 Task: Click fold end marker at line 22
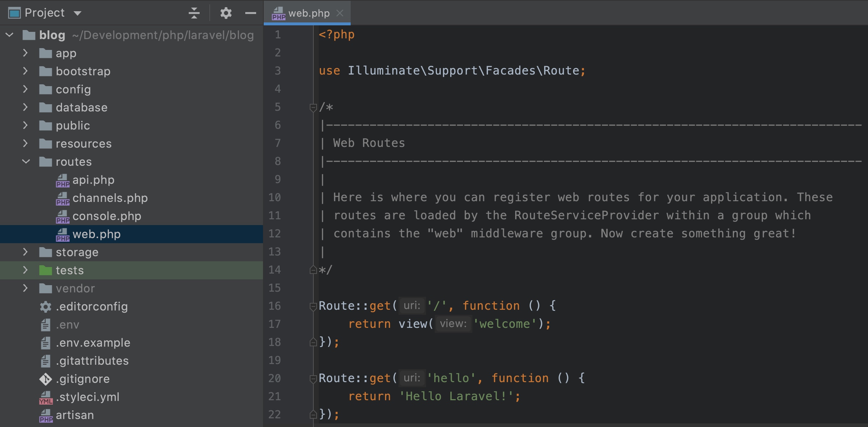(x=313, y=415)
